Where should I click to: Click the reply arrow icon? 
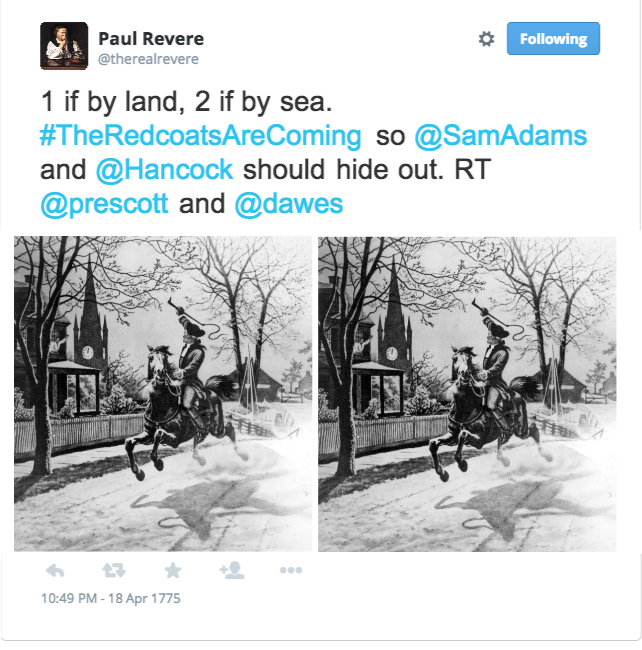[x=55, y=570]
